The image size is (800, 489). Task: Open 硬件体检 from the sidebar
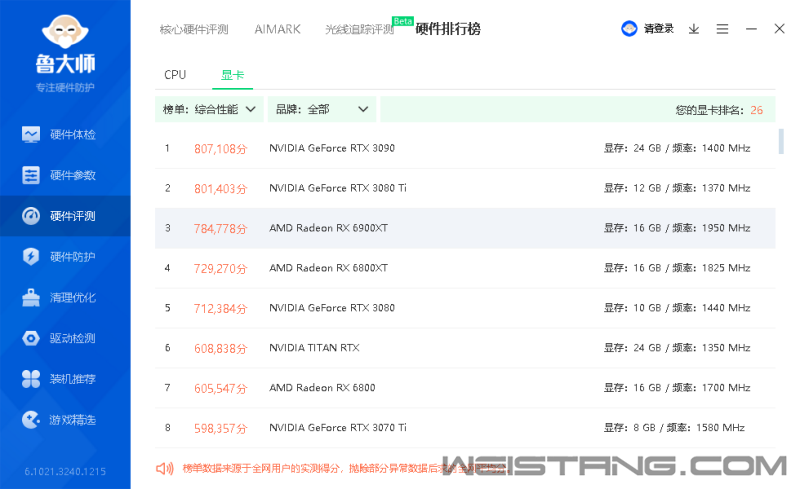[x=65, y=134]
